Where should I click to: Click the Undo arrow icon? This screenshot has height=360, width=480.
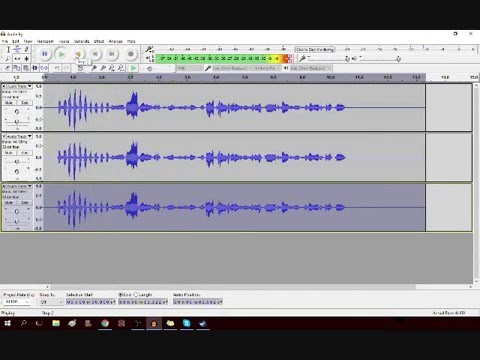point(57,68)
